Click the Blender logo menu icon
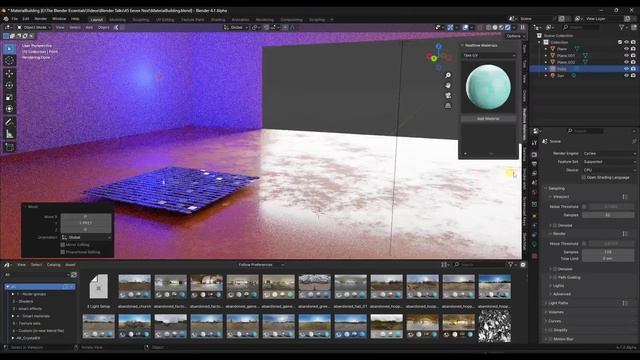This screenshot has height=360, width=640. (6, 19)
